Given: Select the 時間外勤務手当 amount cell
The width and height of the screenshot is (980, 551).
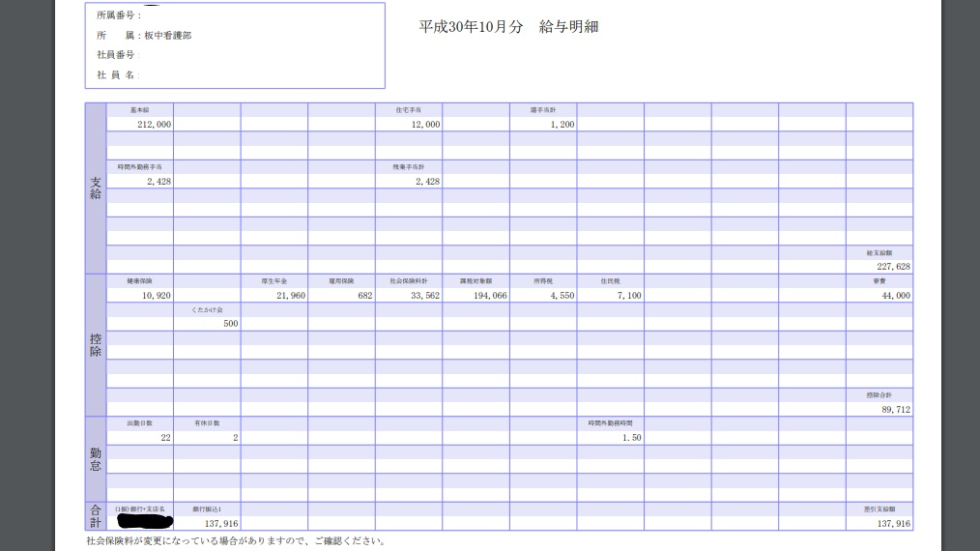Looking at the screenshot, I should (x=159, y=182).
